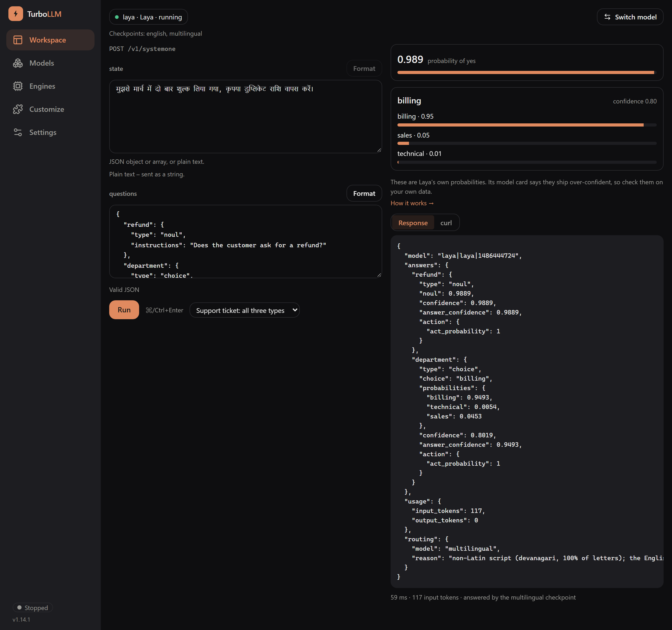The width and height of the screenshot is (672, 630).
Task: Switch to the curl tab
Action: (446, 223)
